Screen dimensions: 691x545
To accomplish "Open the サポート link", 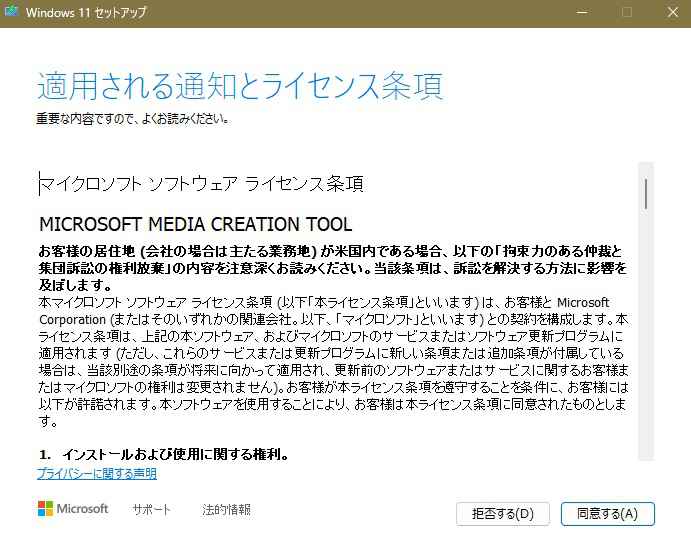I will (151, 510).
